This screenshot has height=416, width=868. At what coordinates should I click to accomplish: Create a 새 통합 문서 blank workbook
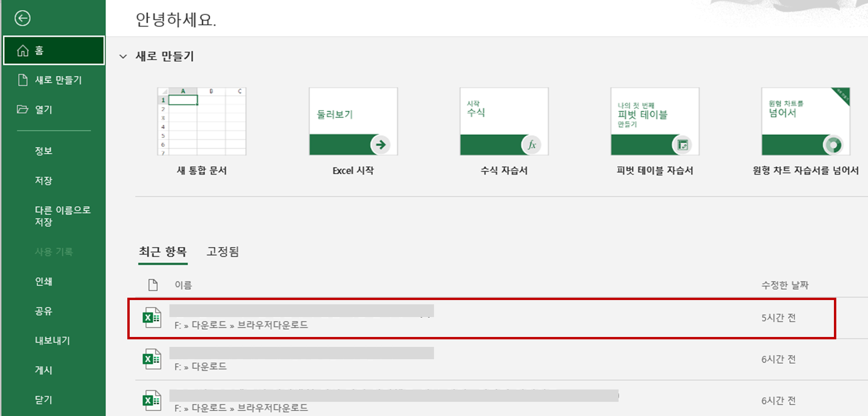[202, 121]
